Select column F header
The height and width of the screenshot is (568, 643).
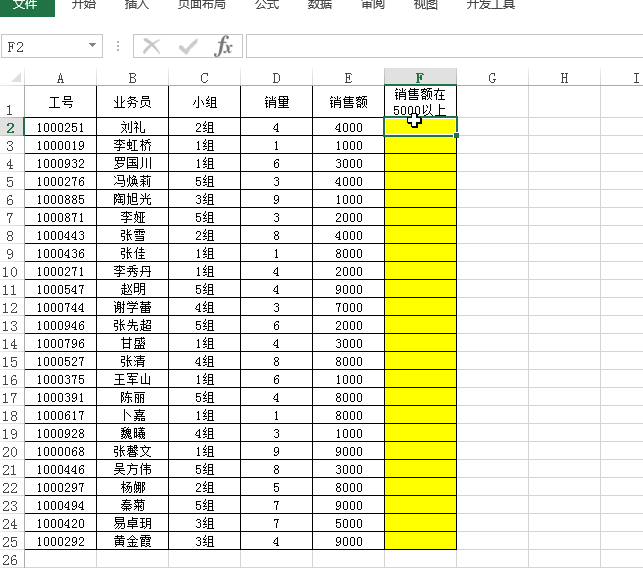pyautogui.click(x=420, y=78)
